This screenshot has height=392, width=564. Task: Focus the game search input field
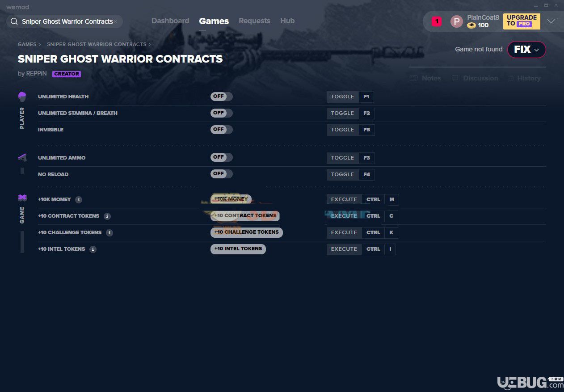[67, 21]
